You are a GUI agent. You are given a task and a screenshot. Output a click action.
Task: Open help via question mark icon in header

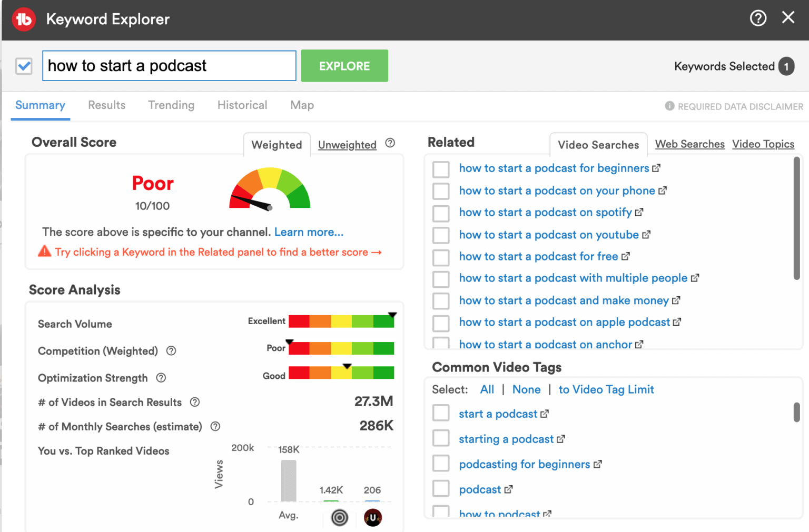pos(758,17)
